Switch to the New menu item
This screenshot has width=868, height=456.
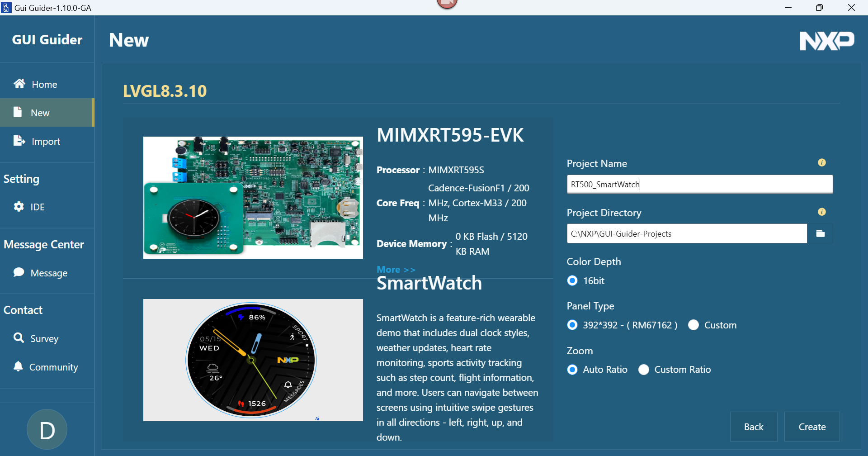pyautogui.click(x=47, y=113)
